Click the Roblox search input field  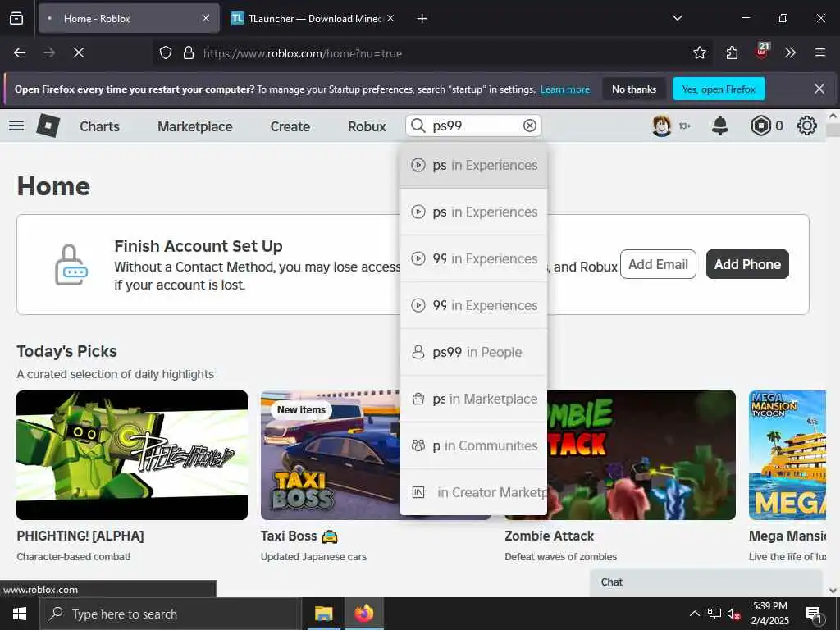pos(473,126)
